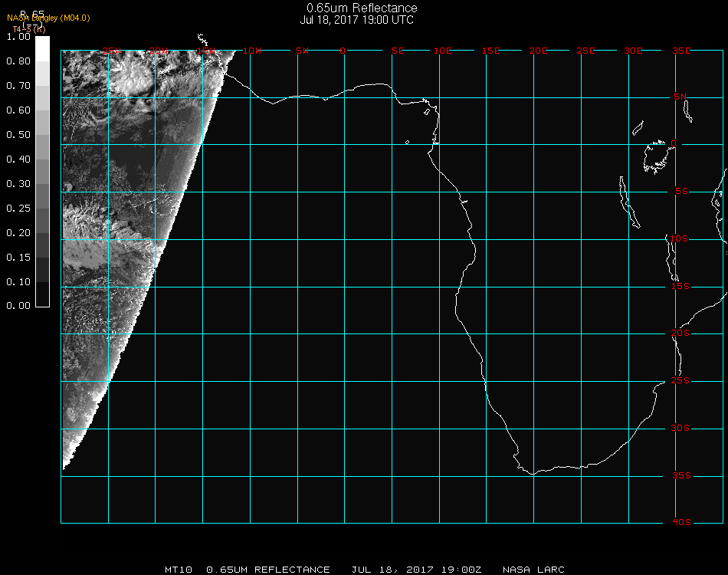
Task: Select the 0.60 colorbar scale value
Action: [x=18, y=110]
